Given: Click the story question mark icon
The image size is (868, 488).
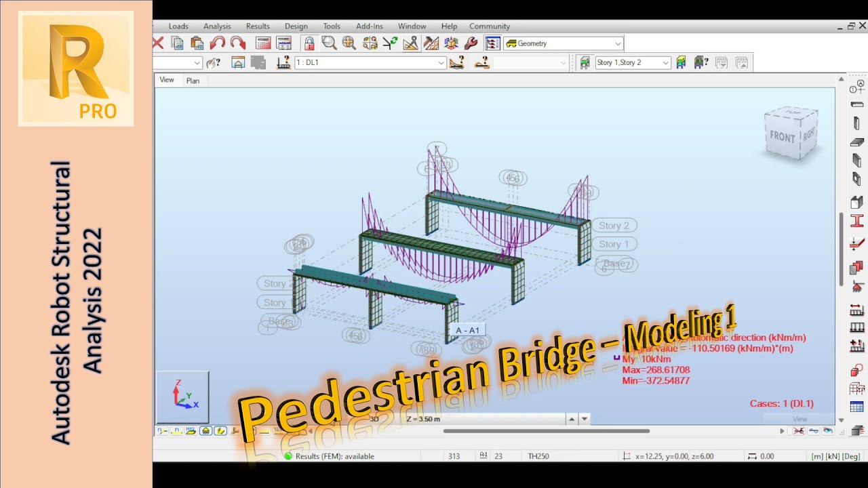Looking at the screenshot, I should pyautogui.click(x=701, y=62).
